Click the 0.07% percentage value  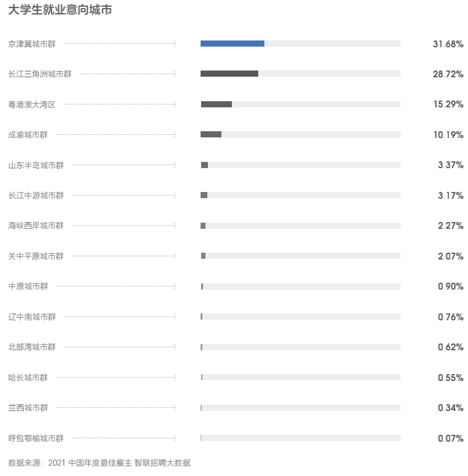pyautogui.click(x=450, y=438)
